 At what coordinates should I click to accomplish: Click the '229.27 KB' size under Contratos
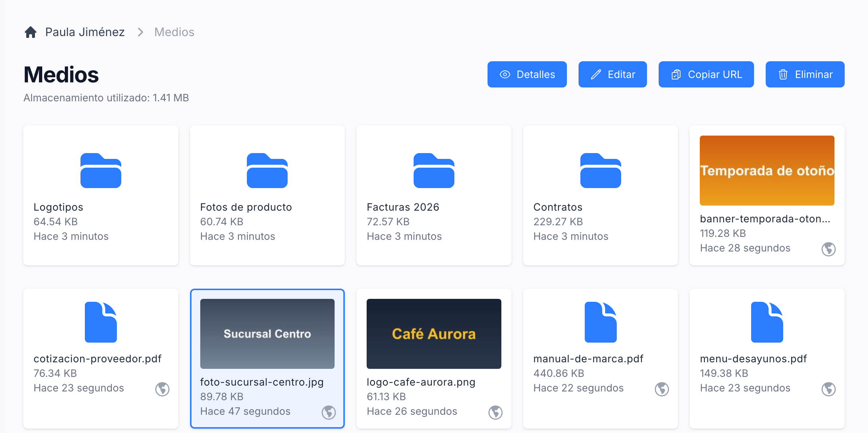click(x=558, y=222)
